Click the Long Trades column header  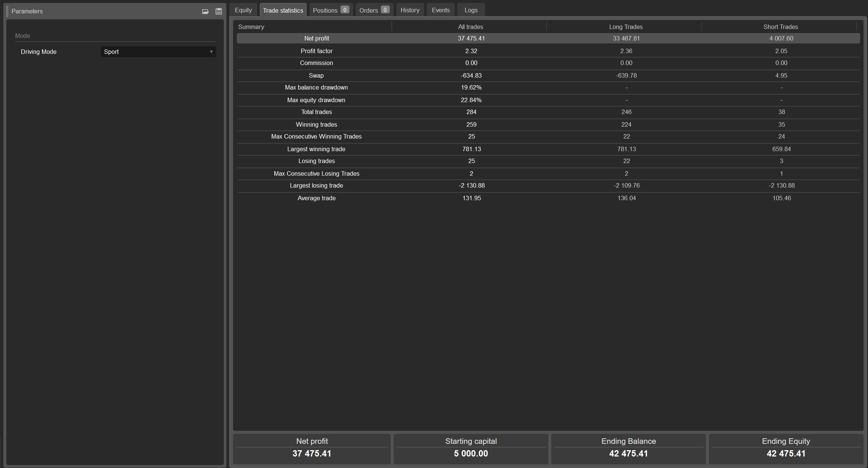625,27
